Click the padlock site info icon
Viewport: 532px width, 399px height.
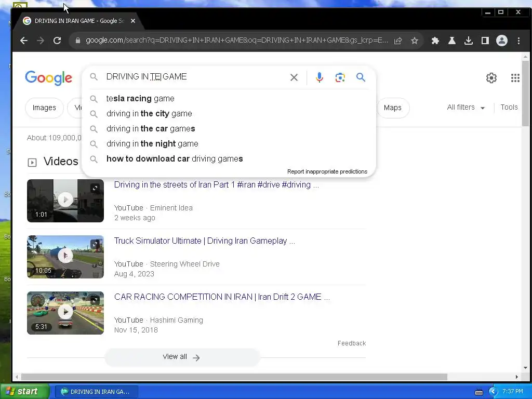pos(78,41)
